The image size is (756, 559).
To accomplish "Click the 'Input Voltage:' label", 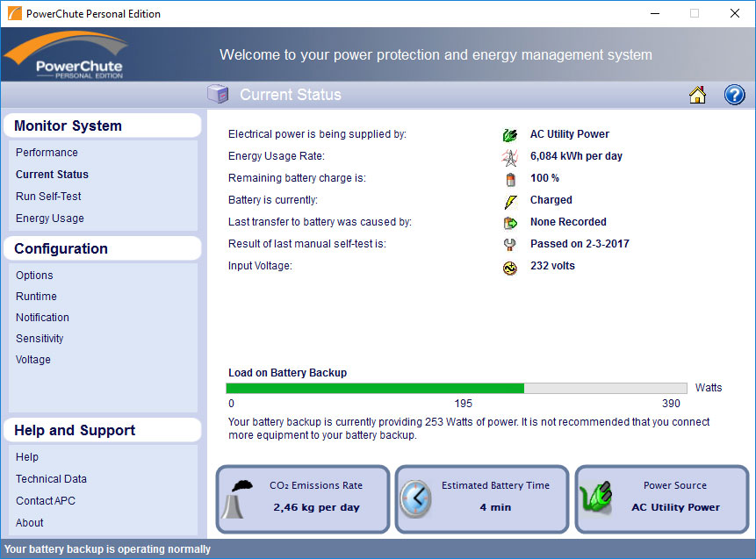I will pos(261,266).
